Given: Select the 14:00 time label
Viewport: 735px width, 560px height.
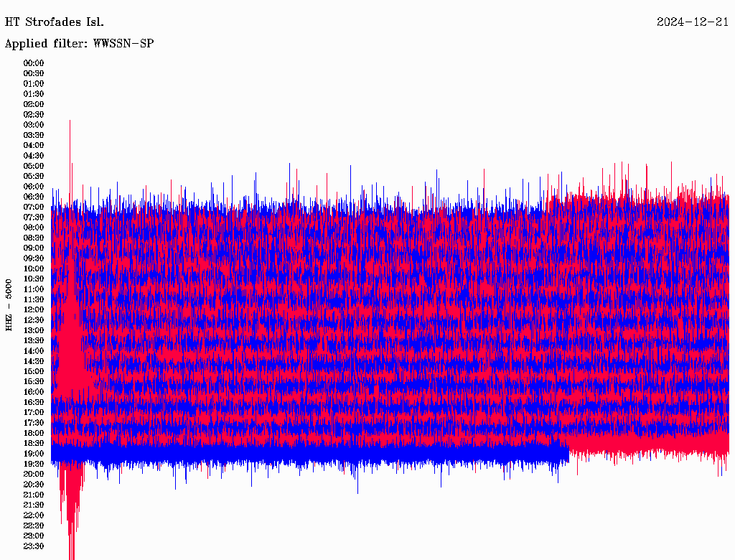Looking at the screenshot, I should [x=34, y=351].
